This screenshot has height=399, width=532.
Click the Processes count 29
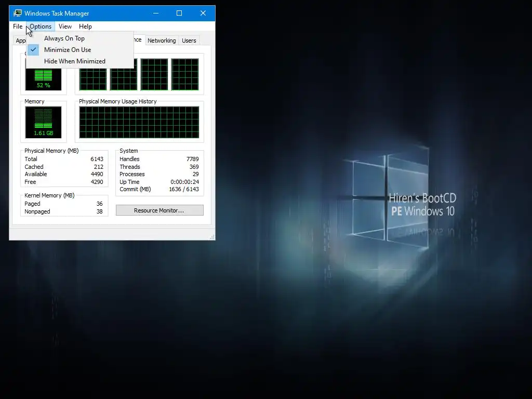click(196, 175)
